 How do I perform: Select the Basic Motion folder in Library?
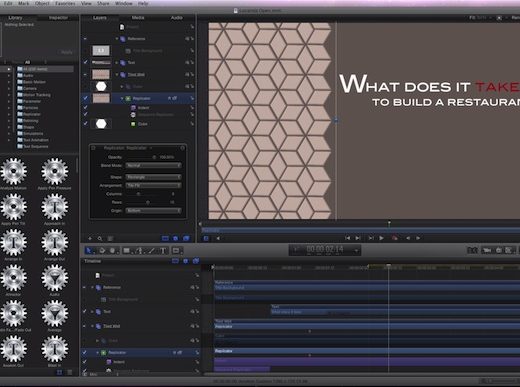point(34,82)
